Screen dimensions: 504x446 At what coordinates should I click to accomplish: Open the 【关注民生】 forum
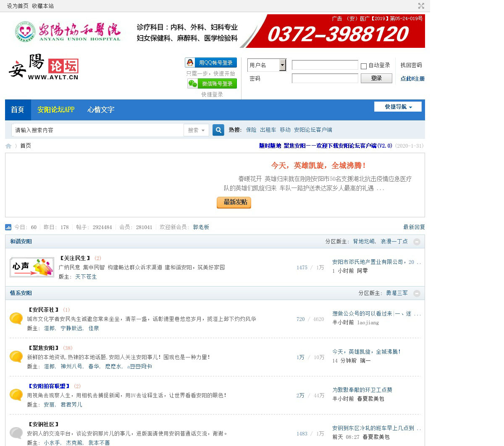[75, 258]
